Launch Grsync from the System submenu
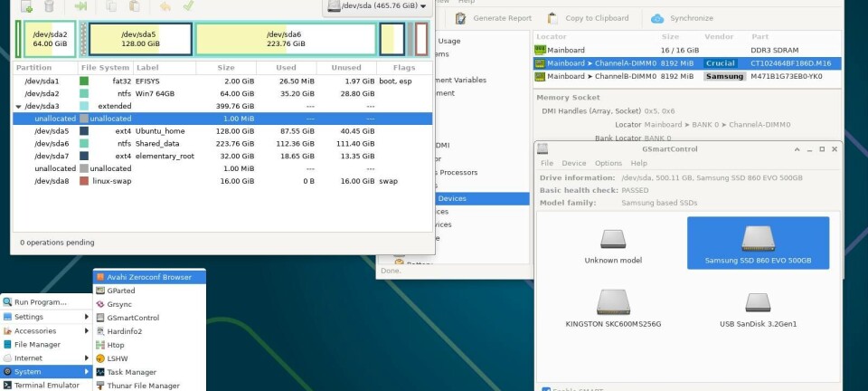Screen dimensions: 868x391 click(x=149, y=304)
